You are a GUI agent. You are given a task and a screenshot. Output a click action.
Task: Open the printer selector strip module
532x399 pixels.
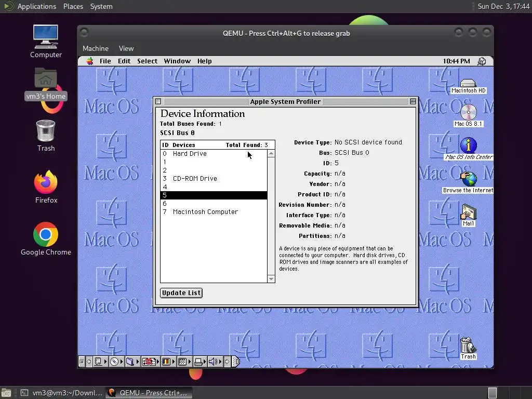tap(200, 362)
